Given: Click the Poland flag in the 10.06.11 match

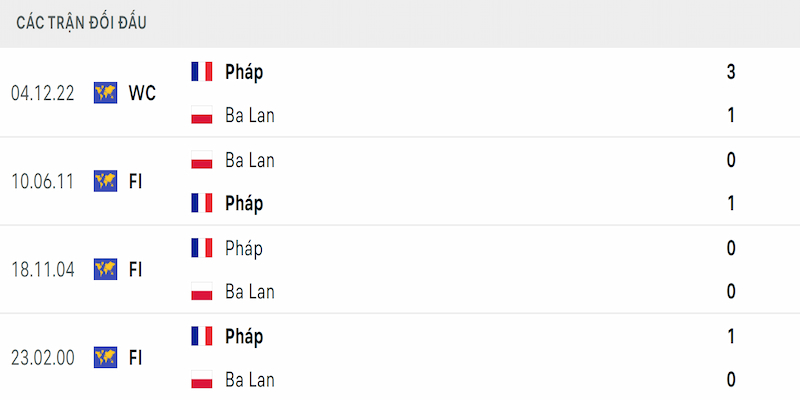Looking at the screenshot, I should coord(202,160).
